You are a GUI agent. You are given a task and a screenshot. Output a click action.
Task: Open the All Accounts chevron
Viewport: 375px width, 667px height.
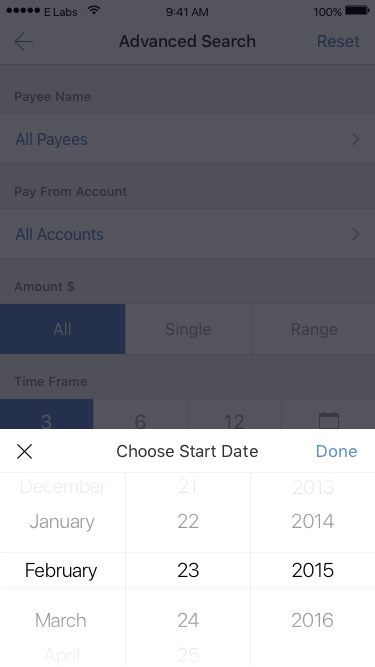(356, 234)
